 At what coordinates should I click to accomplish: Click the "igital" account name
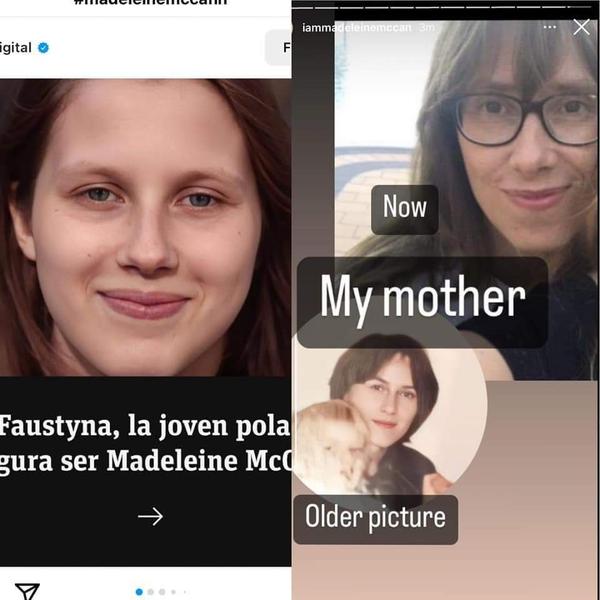pyautogui.click(x=15, y=48)
